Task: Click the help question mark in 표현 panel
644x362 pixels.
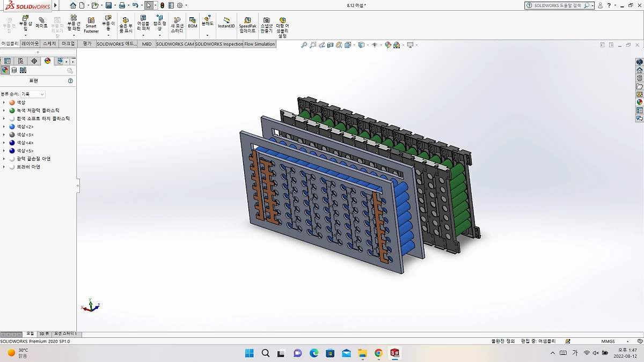Action: 70,81
